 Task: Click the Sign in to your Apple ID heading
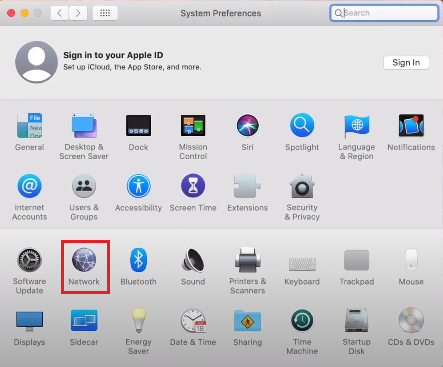coord(113,55)
